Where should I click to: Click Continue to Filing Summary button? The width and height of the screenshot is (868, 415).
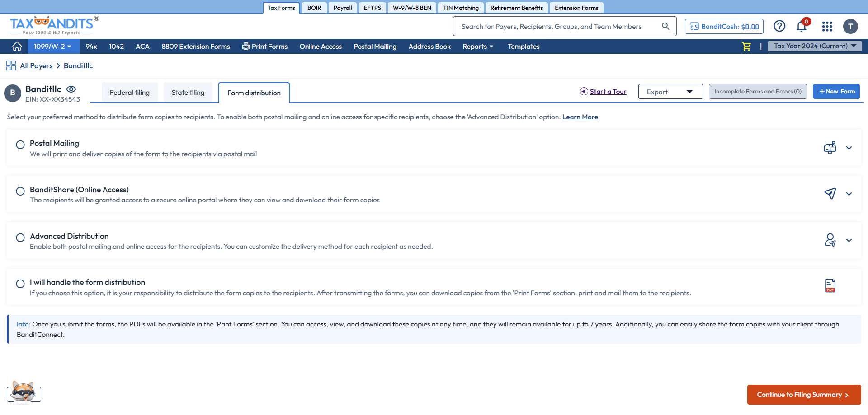804,395
